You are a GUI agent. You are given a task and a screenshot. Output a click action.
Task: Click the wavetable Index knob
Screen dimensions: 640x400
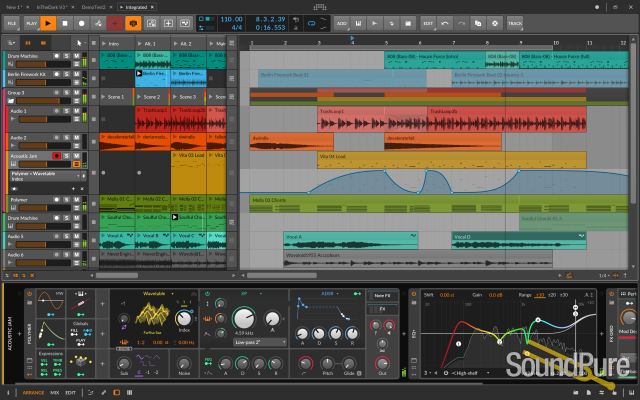[184, 318]
